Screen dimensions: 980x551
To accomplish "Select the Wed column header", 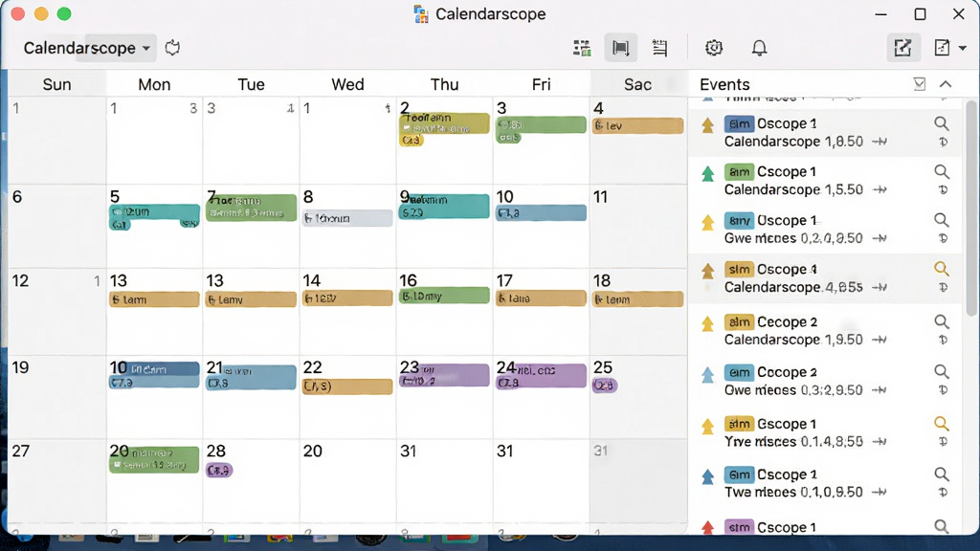I will [x=347, y=84].
